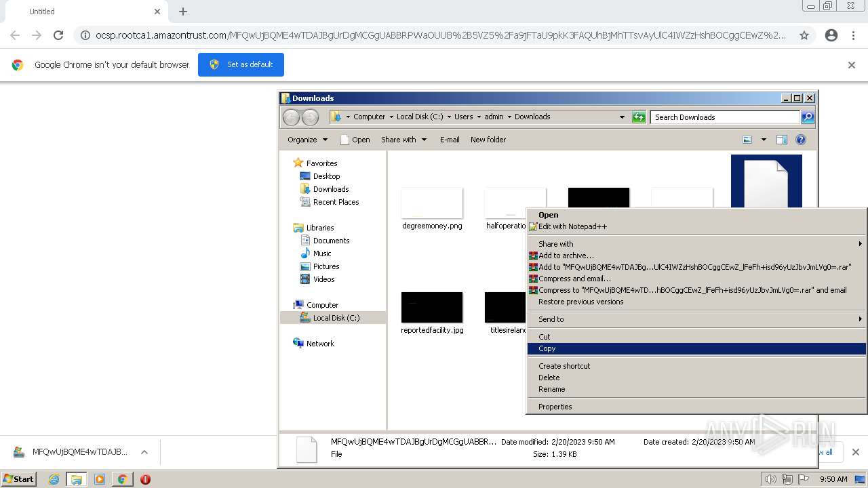Choose Open in the context menu
This screenshot has height=488, width=868.
(696, 215)
